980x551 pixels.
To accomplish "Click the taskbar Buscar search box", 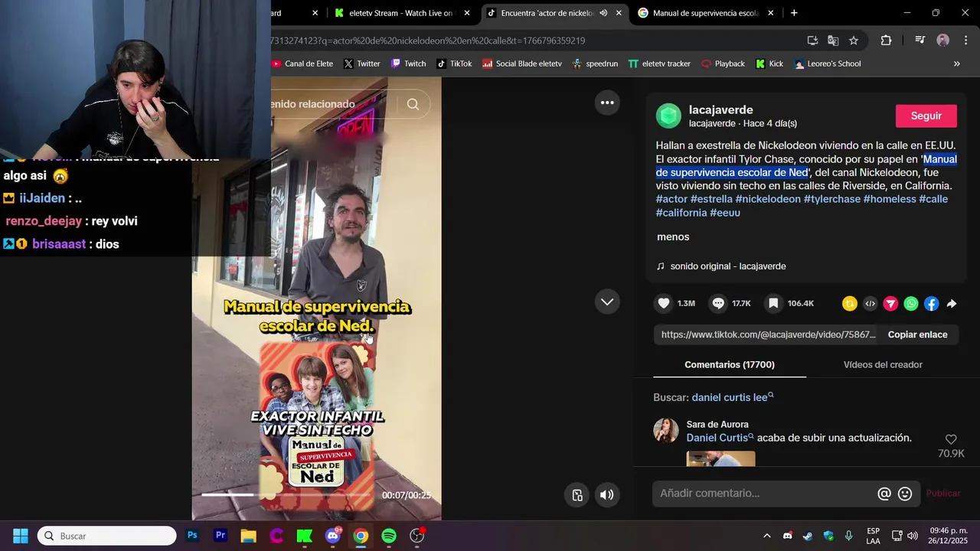I will click(x=107, y=536).
